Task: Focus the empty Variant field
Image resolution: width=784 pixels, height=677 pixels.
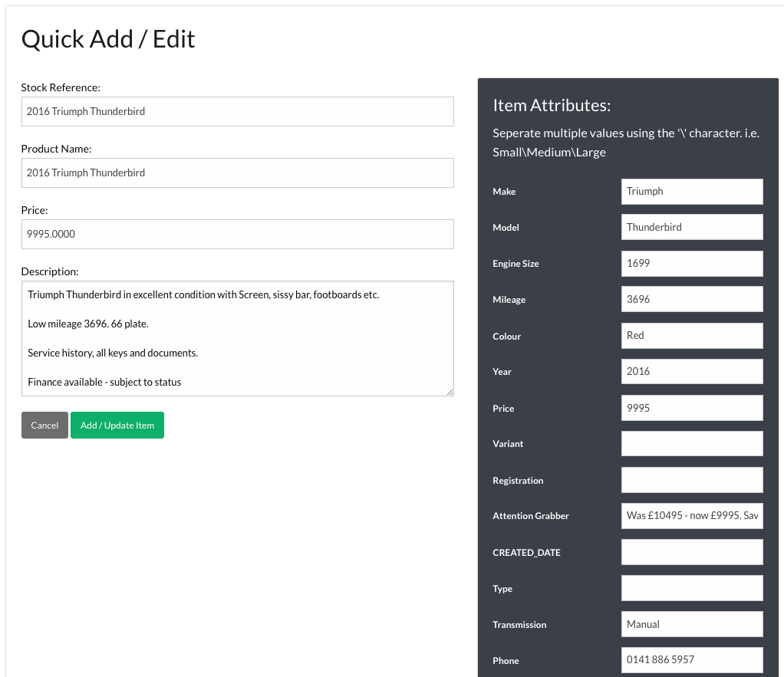Action: click(x=691, y=444)
